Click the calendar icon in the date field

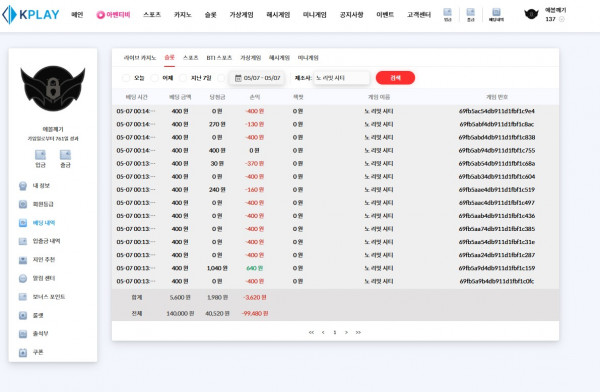[238, 78]
